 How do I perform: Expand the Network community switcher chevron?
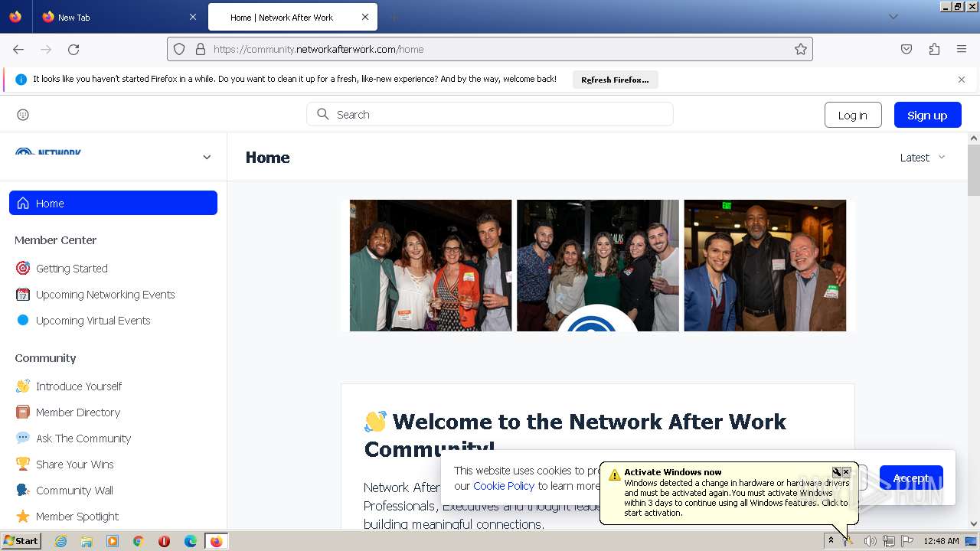pos(207,157)
